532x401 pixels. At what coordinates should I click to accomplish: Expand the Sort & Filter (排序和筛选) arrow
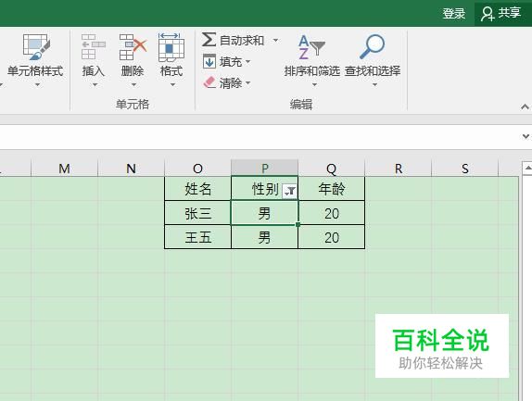pyautogui.click(x=314, y=84)
